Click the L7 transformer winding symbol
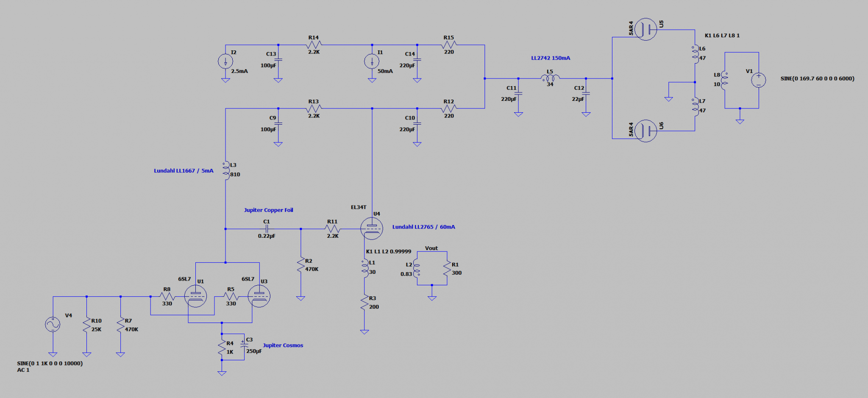This screenshot has width=868, height=398. 695,106
